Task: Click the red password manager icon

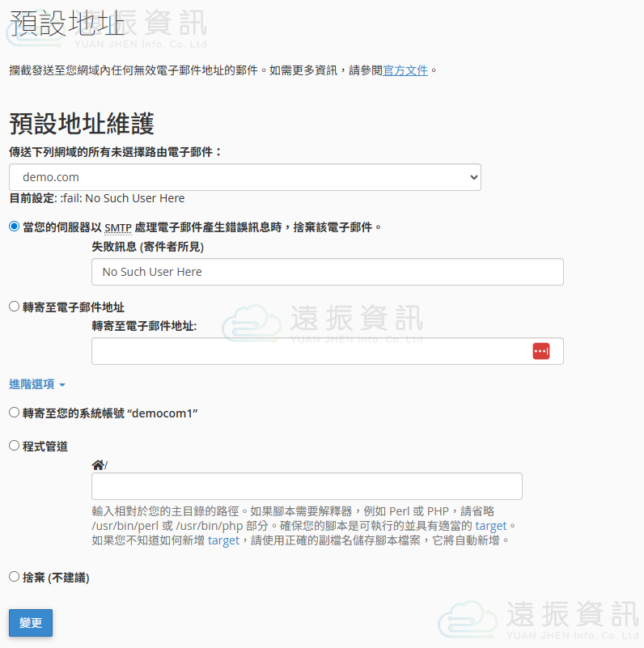Action: [540, 351]
